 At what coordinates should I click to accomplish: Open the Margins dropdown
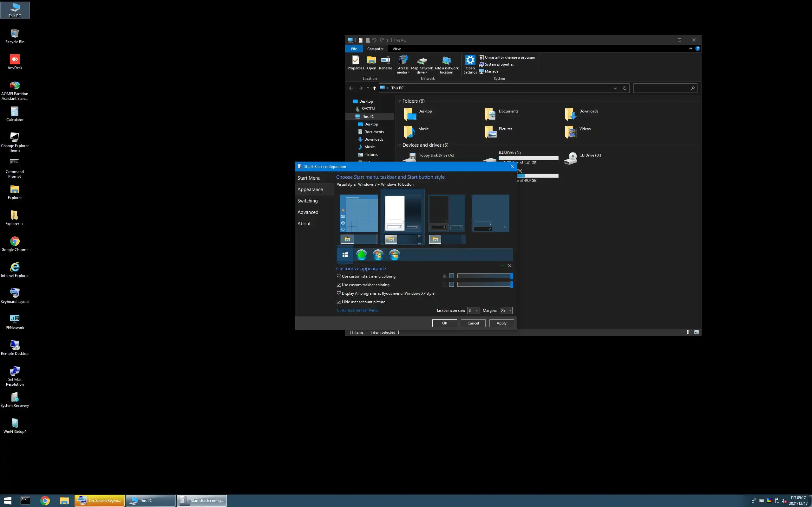point(506,311)
